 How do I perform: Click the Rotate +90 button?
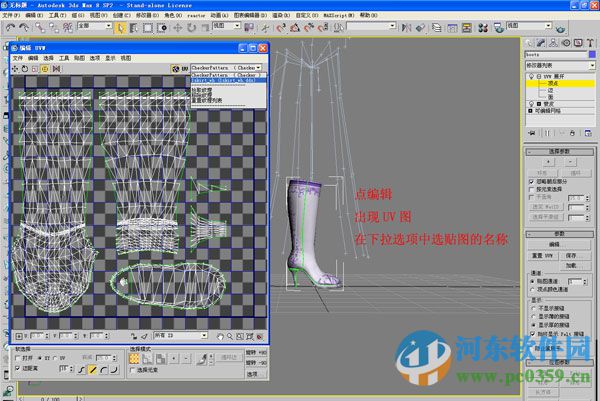(256, 352)
